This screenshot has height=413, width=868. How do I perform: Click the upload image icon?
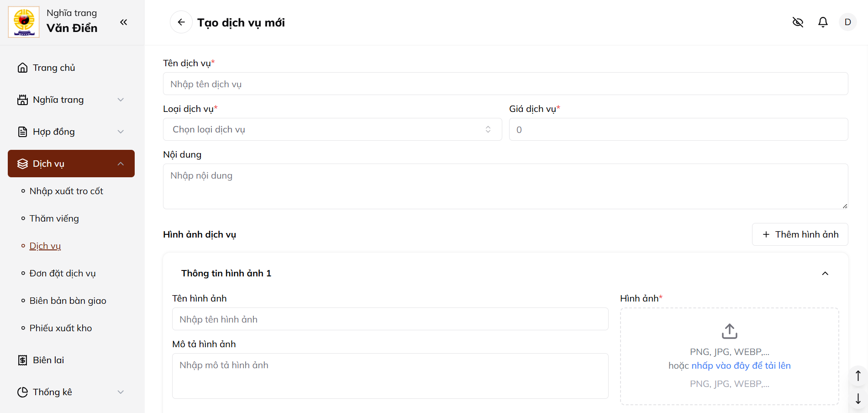729,331
